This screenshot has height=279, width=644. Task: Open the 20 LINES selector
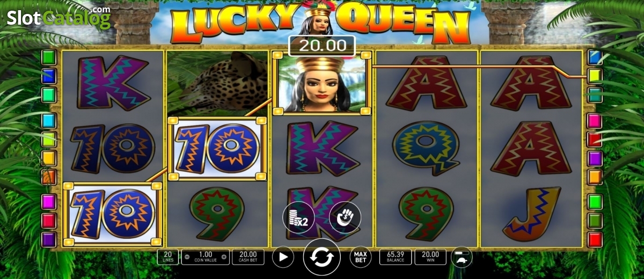167,257
